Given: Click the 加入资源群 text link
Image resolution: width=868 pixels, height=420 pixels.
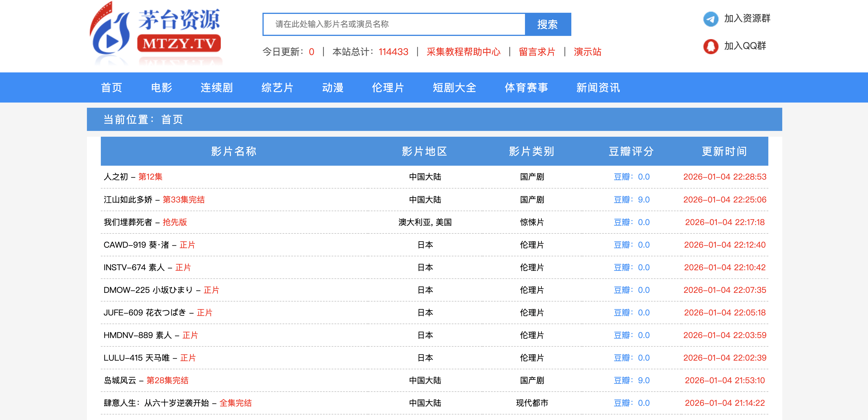Looking at the screenshot, I should point(747,18).
